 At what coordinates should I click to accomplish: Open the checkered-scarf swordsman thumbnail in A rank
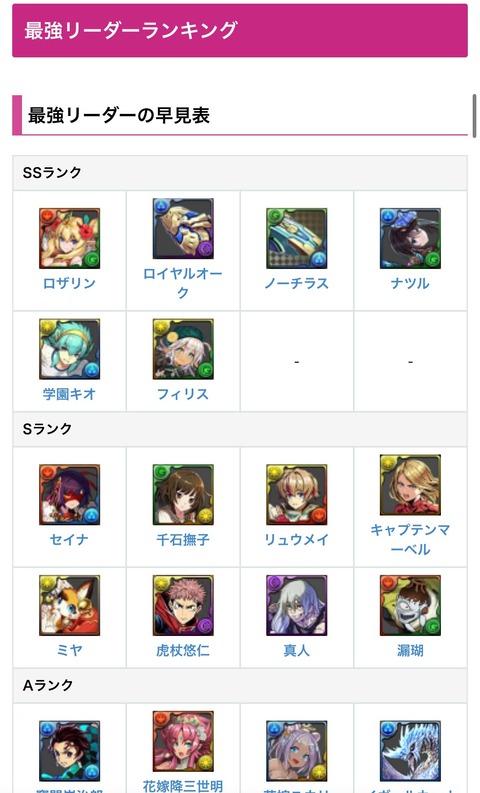tap(69, 751)
